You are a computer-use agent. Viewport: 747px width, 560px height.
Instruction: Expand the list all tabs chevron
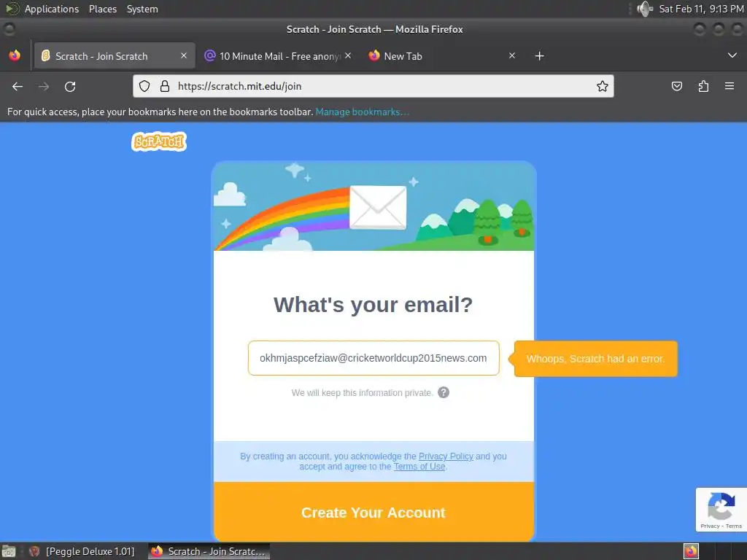(732, 55)
